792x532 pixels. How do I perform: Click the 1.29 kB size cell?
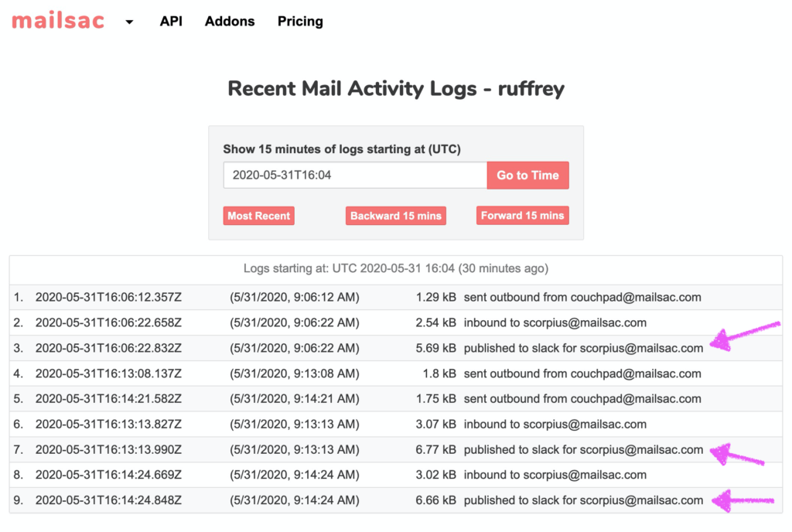(436, 297)
